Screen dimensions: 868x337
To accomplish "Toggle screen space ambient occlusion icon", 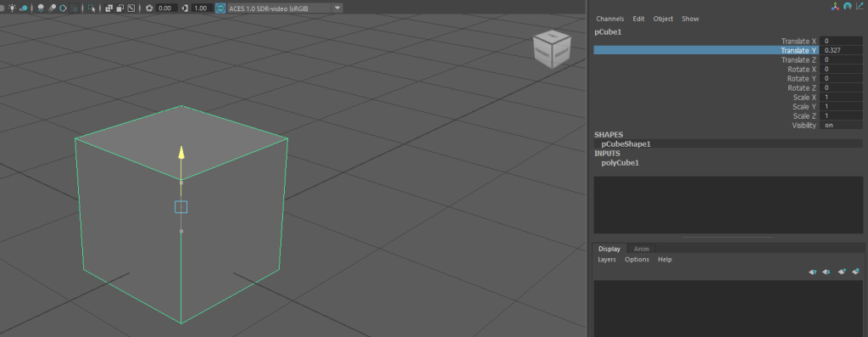I will click(x=41, y=8).
